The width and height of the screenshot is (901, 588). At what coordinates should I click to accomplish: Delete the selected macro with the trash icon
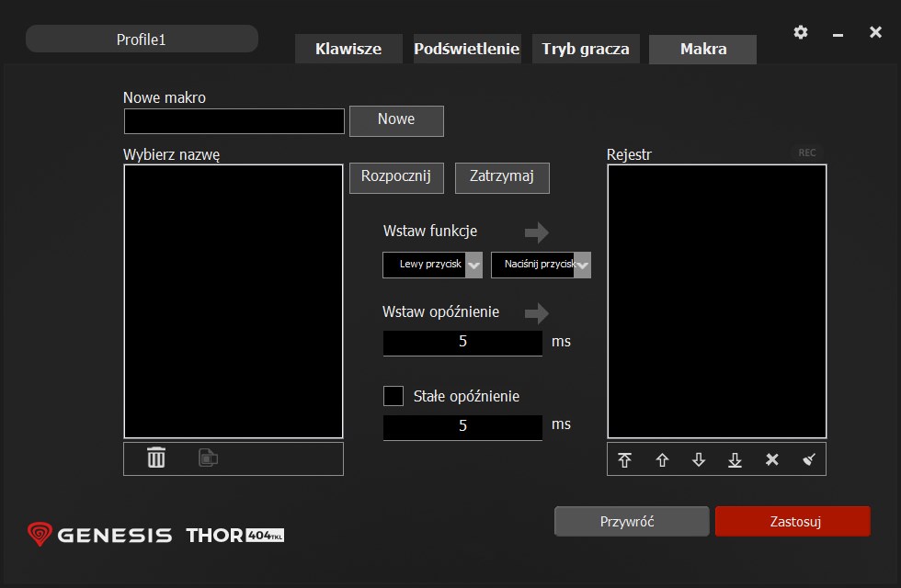coord(155,458)
